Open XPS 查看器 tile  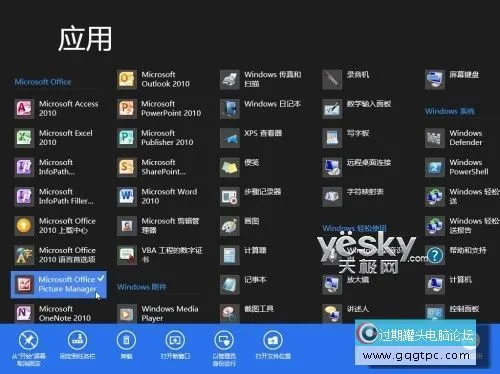coord(251,138)
